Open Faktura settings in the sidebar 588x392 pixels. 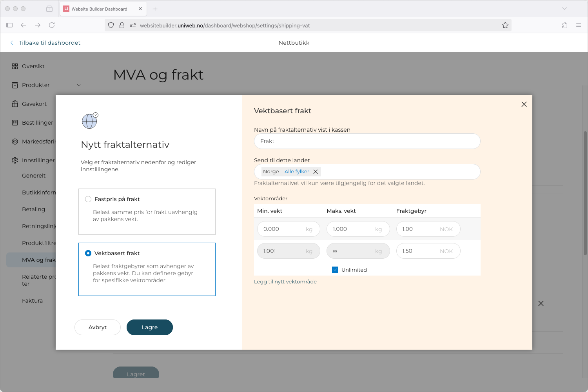(32, 301)
